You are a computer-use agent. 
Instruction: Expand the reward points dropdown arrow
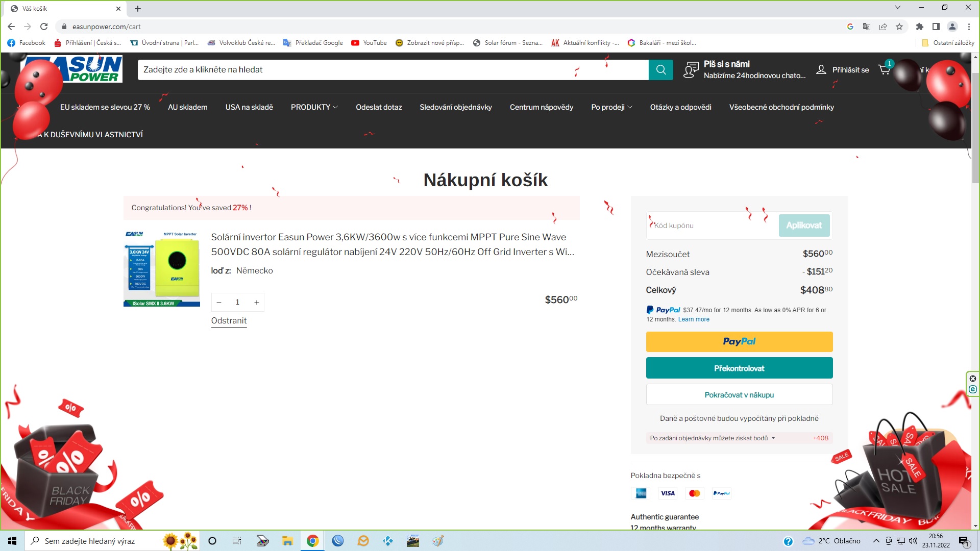[x=773, y=438]
